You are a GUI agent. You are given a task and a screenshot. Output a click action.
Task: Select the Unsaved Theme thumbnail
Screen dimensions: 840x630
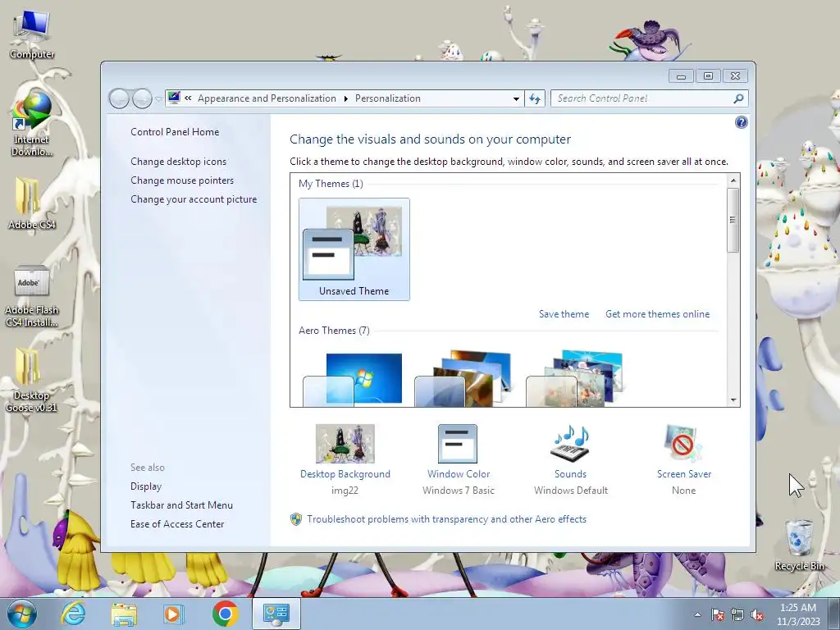point(354,249)
